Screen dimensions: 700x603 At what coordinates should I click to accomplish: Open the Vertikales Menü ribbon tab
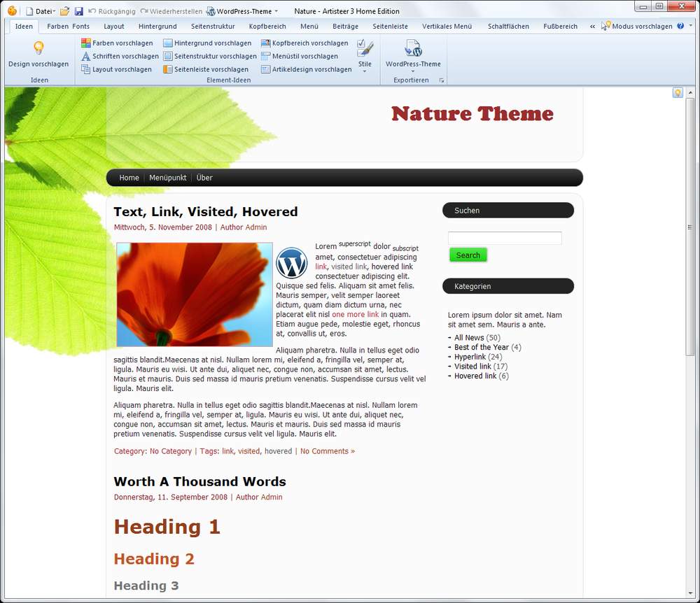[447, 27]
